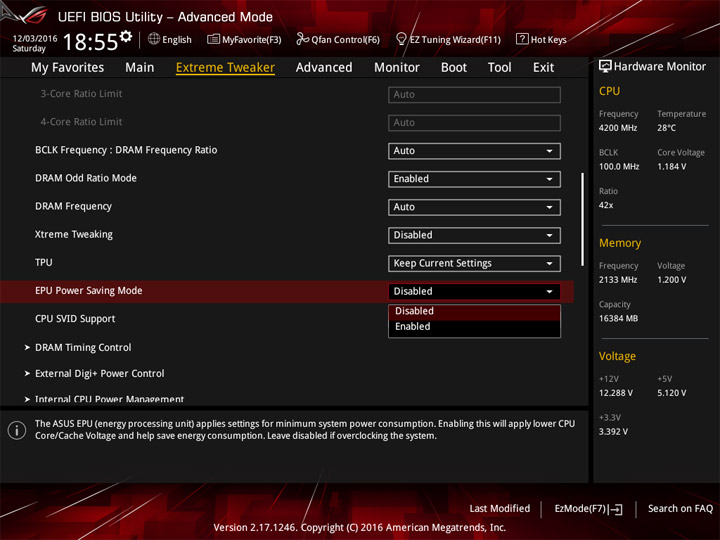Open the TPU Keep Current Settings dropdown

[x=474, y=264]
